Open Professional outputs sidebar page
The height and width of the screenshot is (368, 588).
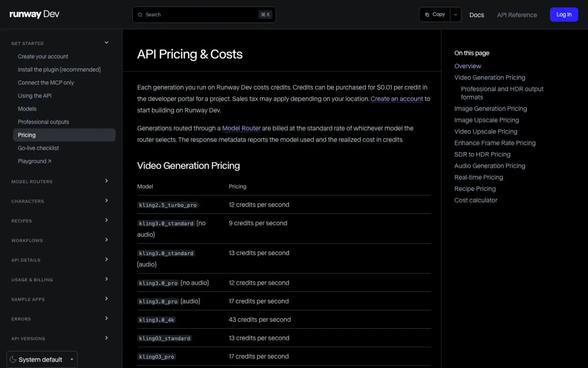44,122
